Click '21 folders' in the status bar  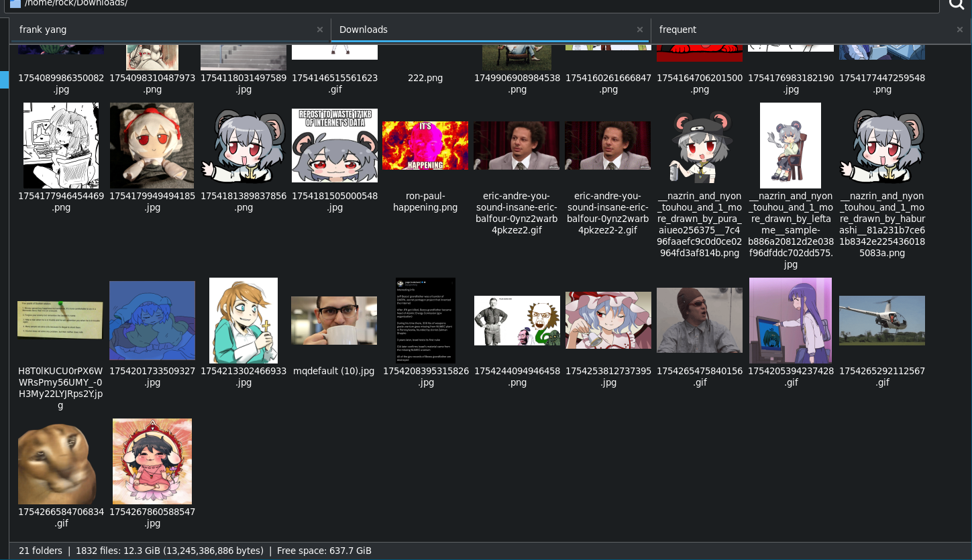click(x=40, y=551)
